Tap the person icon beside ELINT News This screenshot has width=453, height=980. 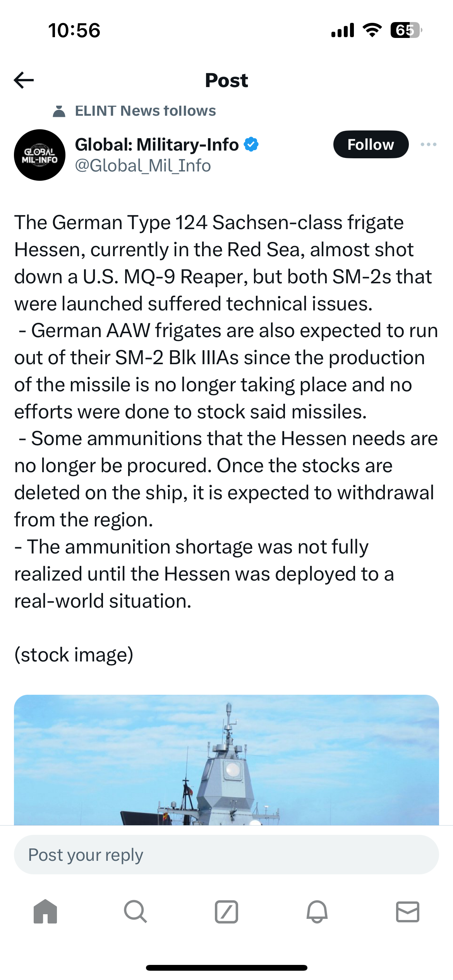pos(59,111)
